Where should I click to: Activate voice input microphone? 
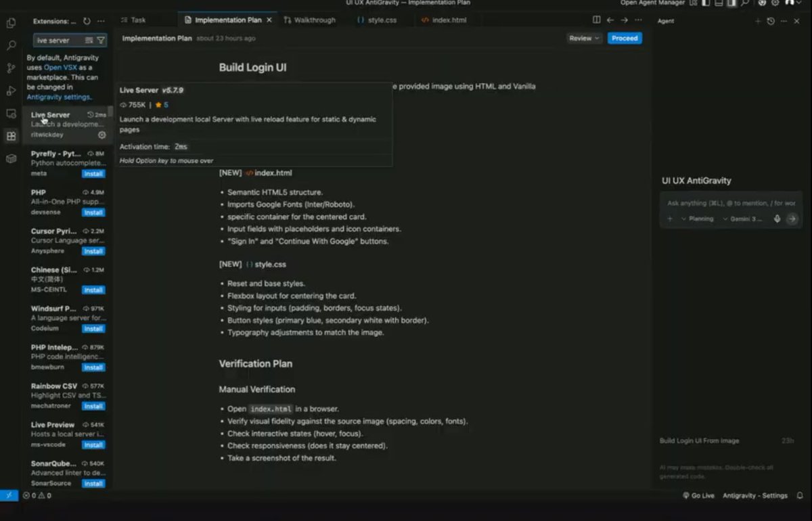click(x=777, y=219)
